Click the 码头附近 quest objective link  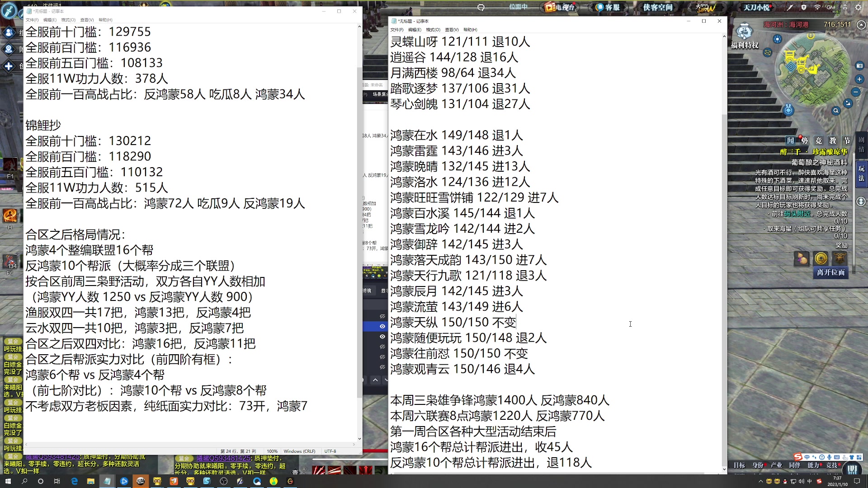point(797,213)
